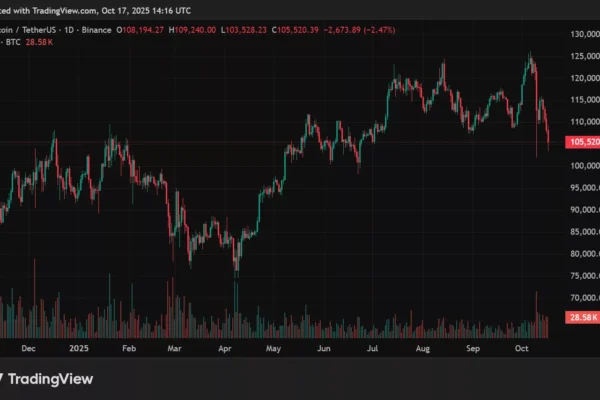Image resolution: width=600 pixels, height=400 pixels.
Task: Click the Jul label on time axis
Action: (x=374, y=350)
